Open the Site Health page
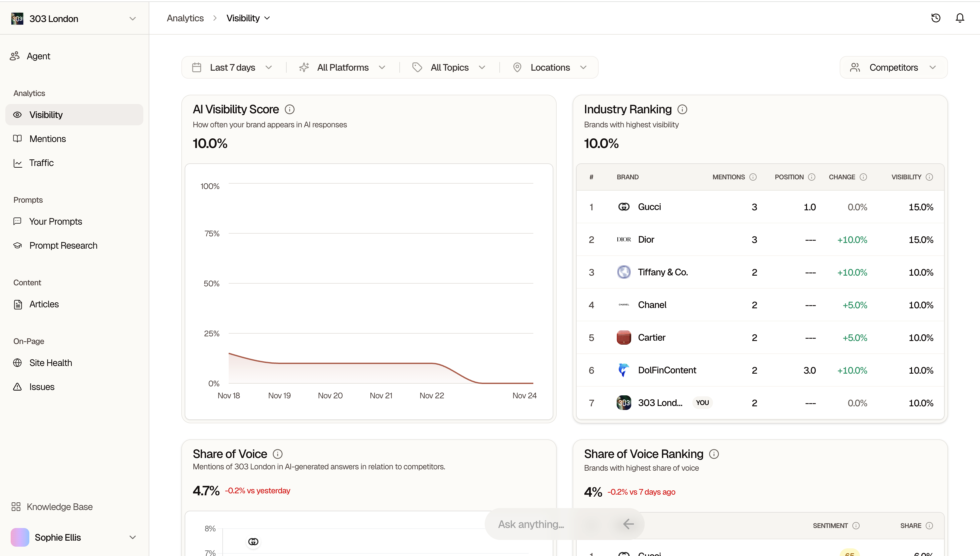This screenshot has height=556, width=980. (51, 363)
